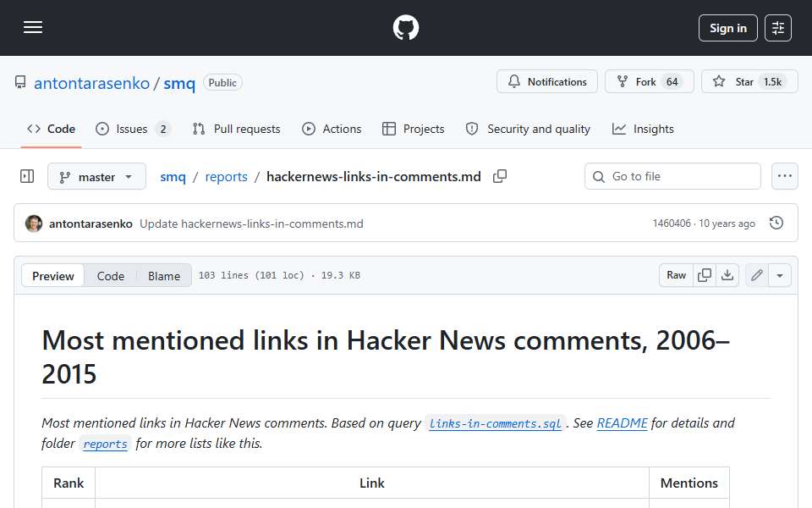Click the antontarasenko avatar in the commit row
Viewport: 812px width, 508px height.
(x=34, y=224)
